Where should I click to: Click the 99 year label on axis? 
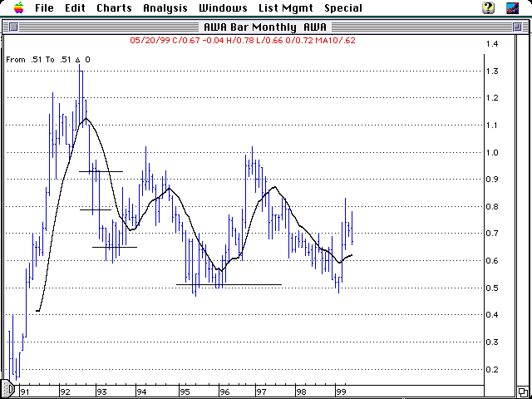(341, 392)
